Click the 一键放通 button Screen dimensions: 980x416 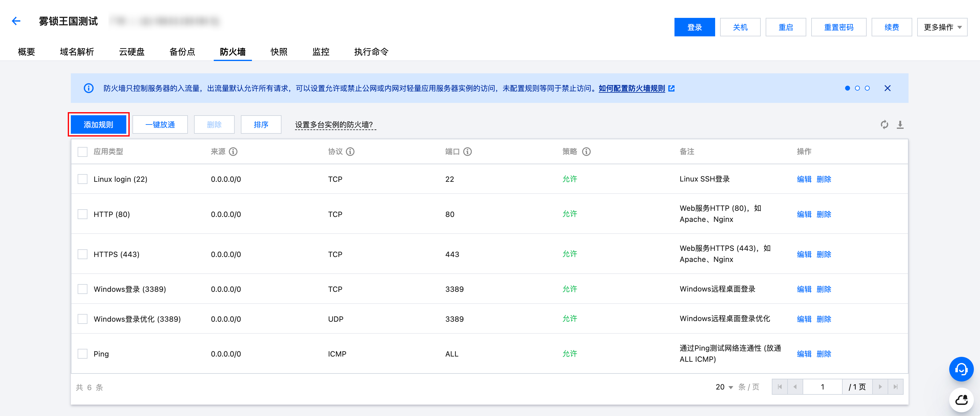[160, 124]
